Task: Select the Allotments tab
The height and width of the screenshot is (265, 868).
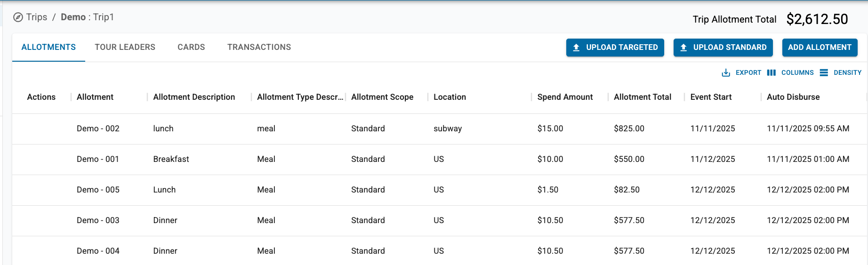Action: point(48,47)
